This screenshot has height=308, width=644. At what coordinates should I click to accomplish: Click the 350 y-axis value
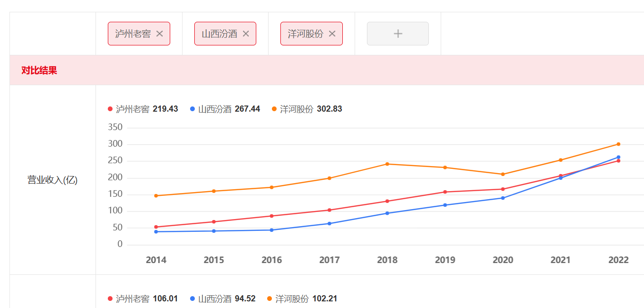(115, 127)
